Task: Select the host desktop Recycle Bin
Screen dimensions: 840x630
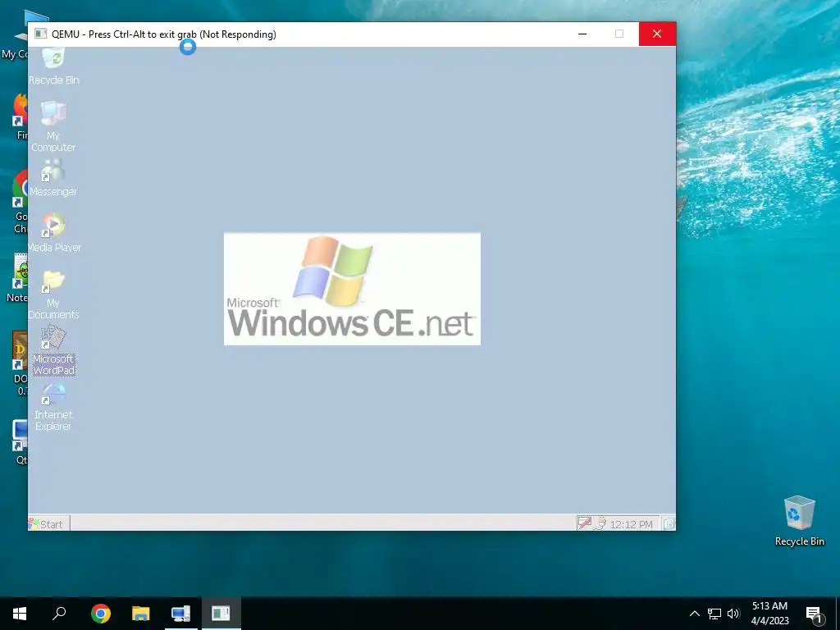Action: (x=799, y=521)
